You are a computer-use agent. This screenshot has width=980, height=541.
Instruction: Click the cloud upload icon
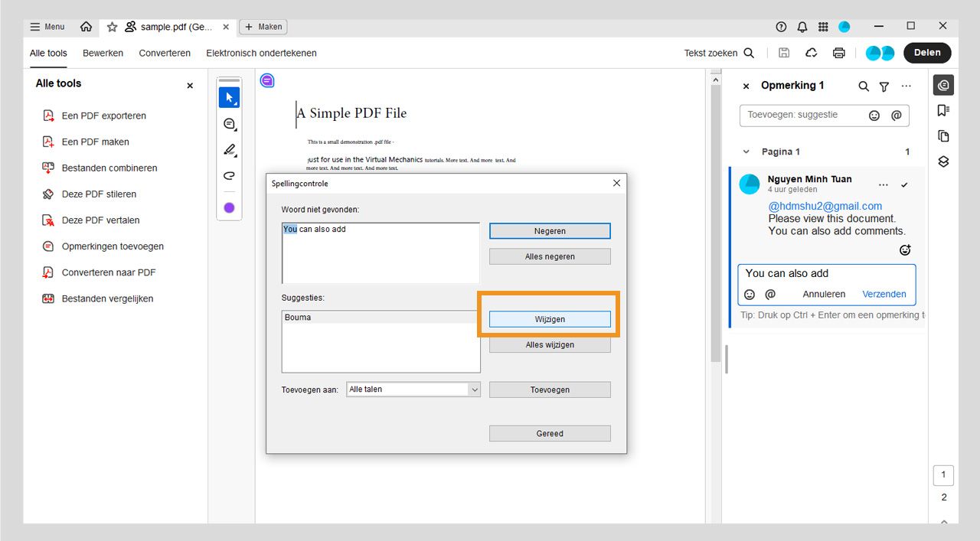(812, 53)
